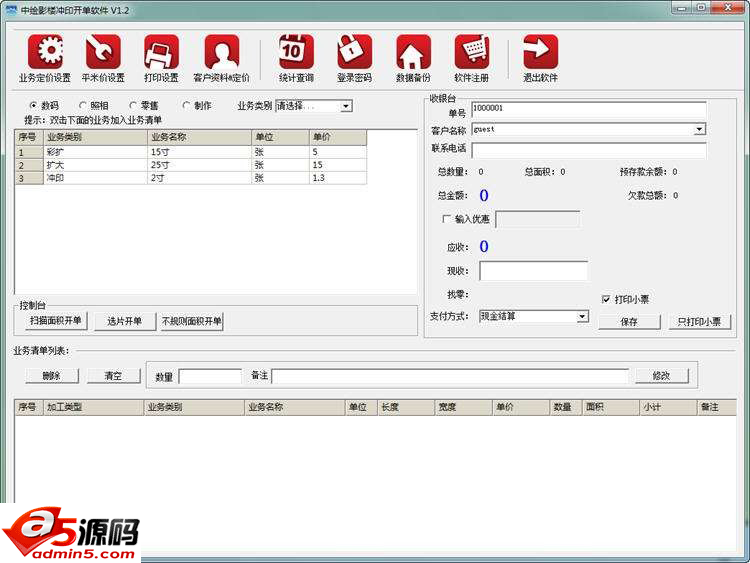Click 单位 header in upper table

tap(280, 137)
